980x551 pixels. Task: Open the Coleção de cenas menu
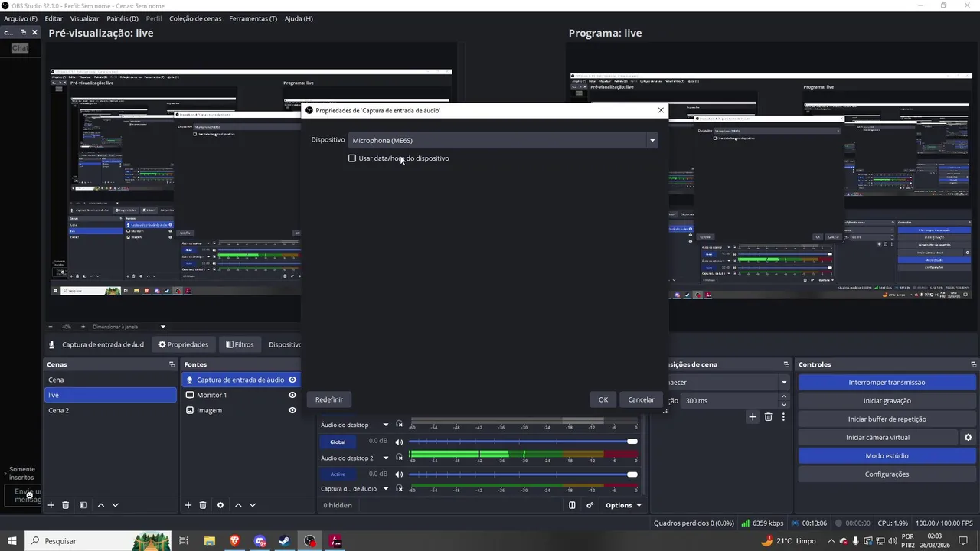tap(195, 18)
